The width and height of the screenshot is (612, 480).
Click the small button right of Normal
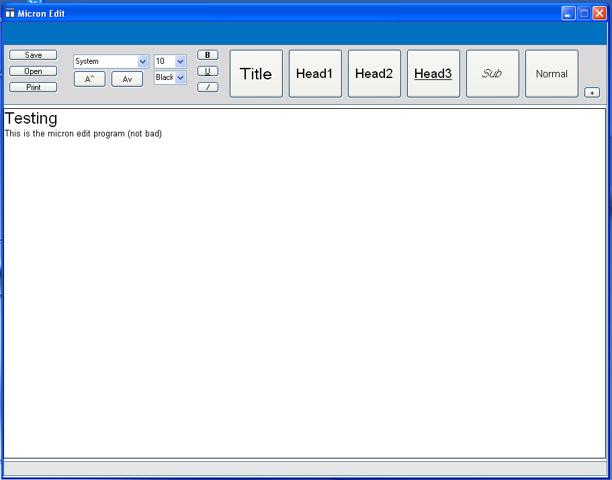[592, 92]
